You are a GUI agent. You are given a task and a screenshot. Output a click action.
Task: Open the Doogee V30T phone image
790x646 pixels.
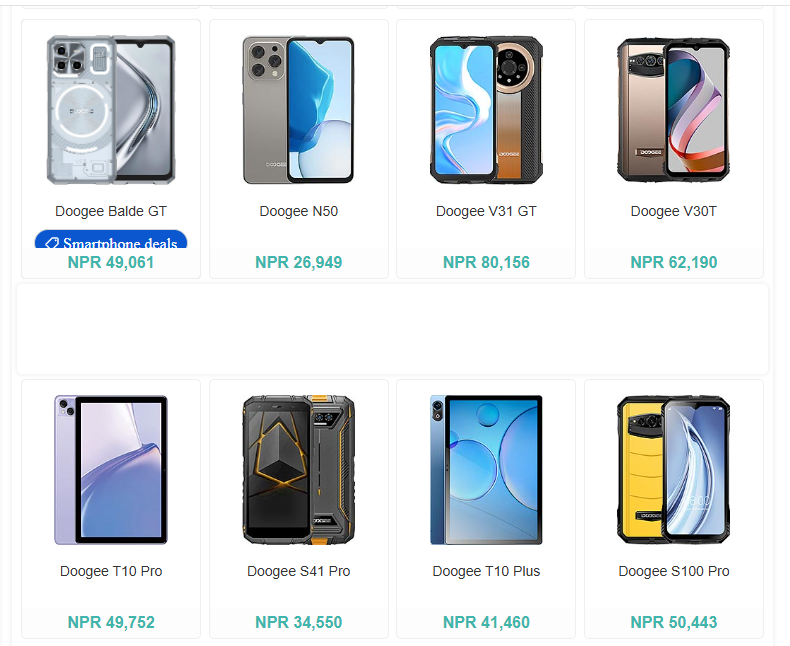(674, 110)
